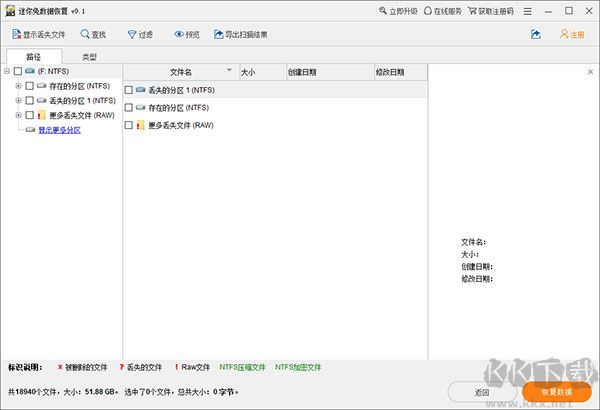Switch to the 类型 (Type) tab
The width and height of the screenshot is (600, 410).
pos(89,57)
